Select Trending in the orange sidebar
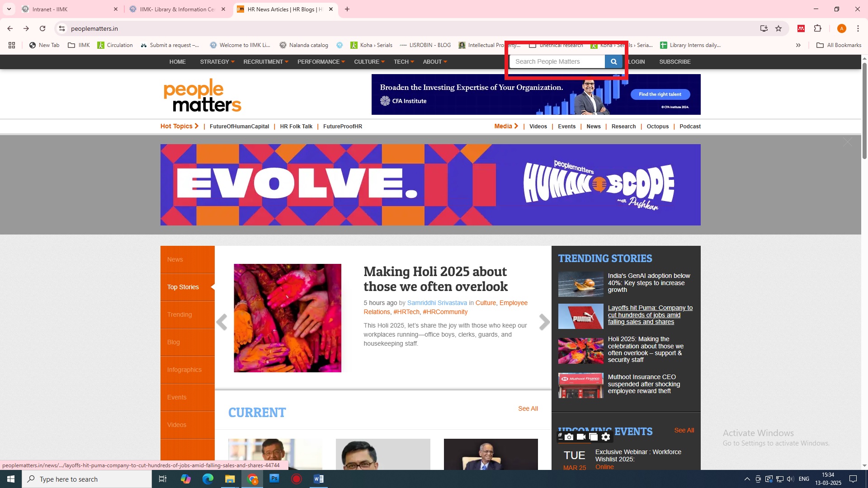This screenshot has width=868, height=488. [179, 314]
